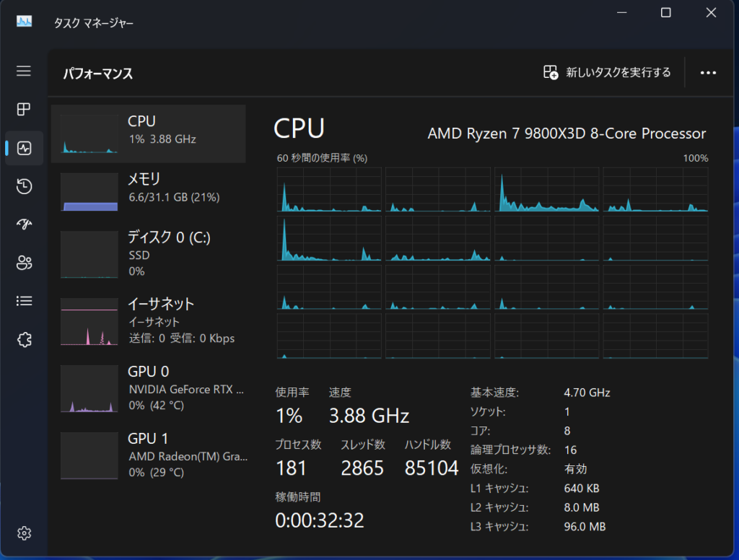
Task: Close the Task Manager window
Action: coord(711,13)
